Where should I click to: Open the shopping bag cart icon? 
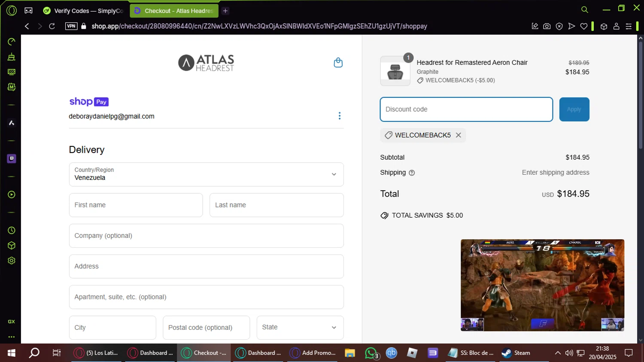tap(338, 63)
